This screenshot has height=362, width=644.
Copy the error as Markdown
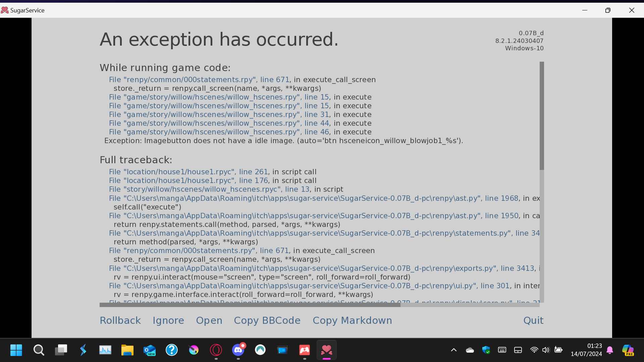(x=352, y=320)
